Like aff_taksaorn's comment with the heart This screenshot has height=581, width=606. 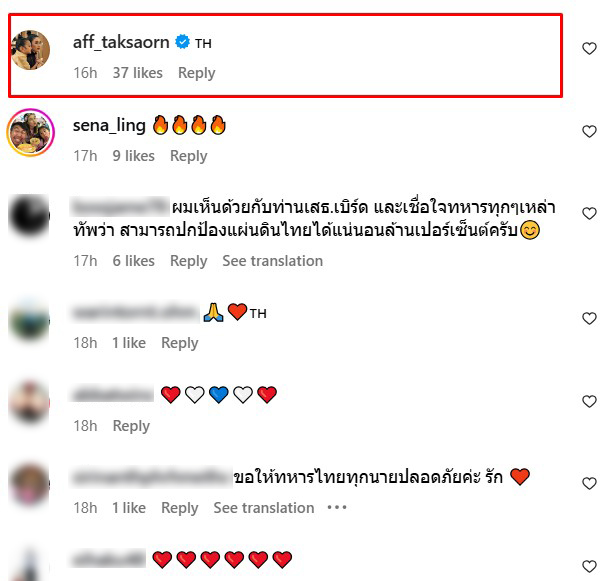(x=589, y=48)
